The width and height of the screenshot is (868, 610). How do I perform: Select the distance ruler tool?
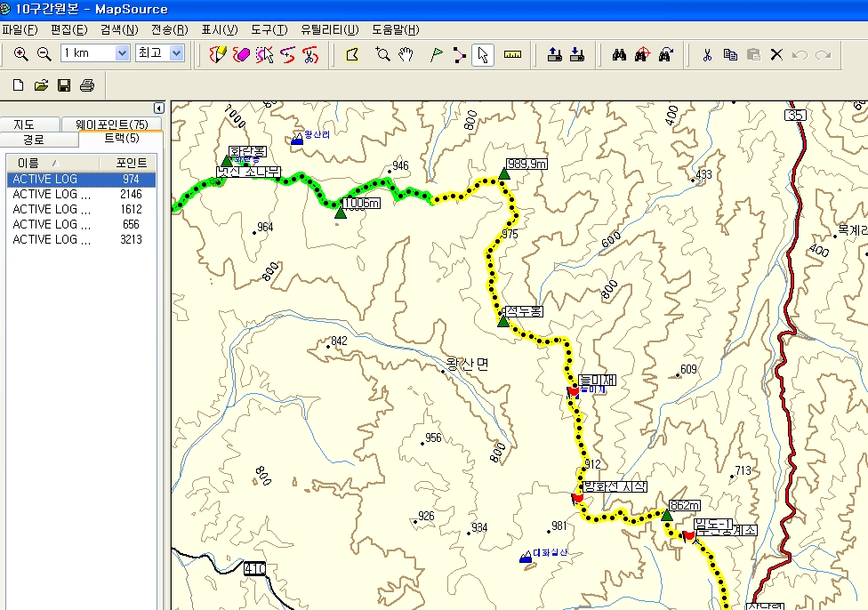[x=512, y=54]
